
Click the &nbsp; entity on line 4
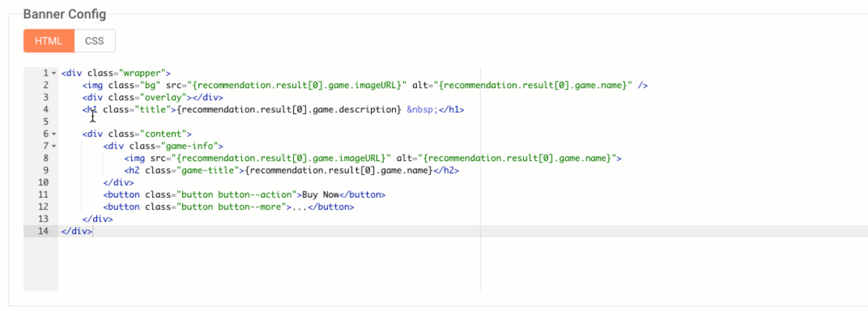pyautogui.click(x=422, y=110)
